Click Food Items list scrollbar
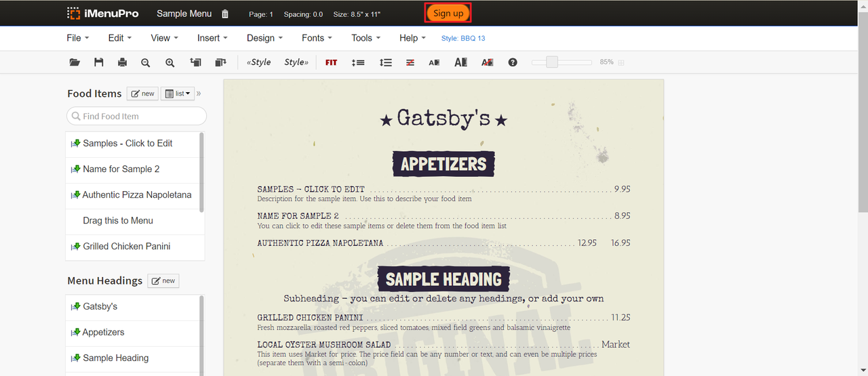This screenshot has height=376, width=868. 201,172
